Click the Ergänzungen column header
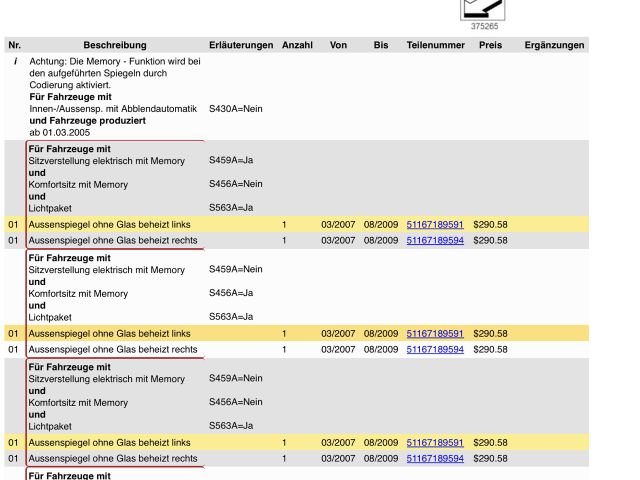Screen dimensions: 640x480 pyautogui.click(x=554, y=45)
